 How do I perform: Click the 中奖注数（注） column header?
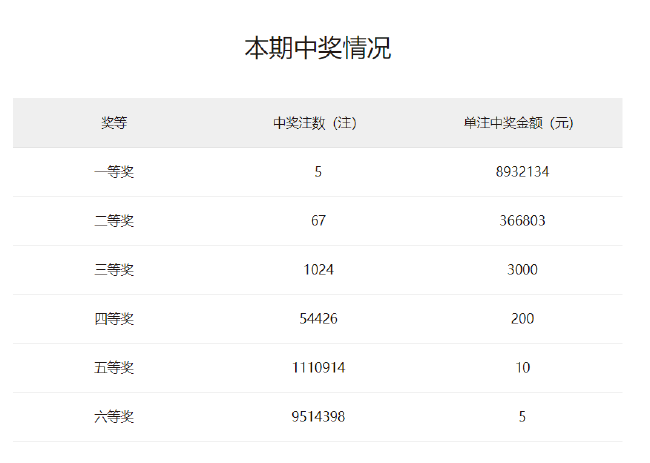coord(317,123)
